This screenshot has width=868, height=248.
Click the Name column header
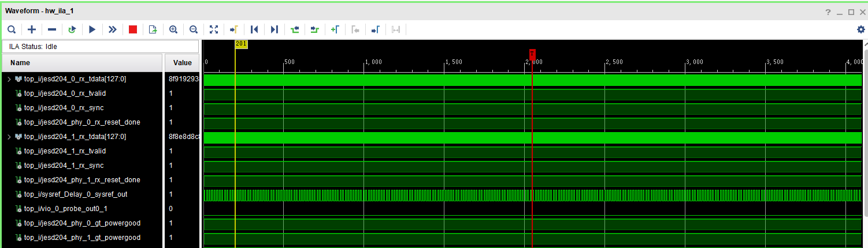[83, 63]
